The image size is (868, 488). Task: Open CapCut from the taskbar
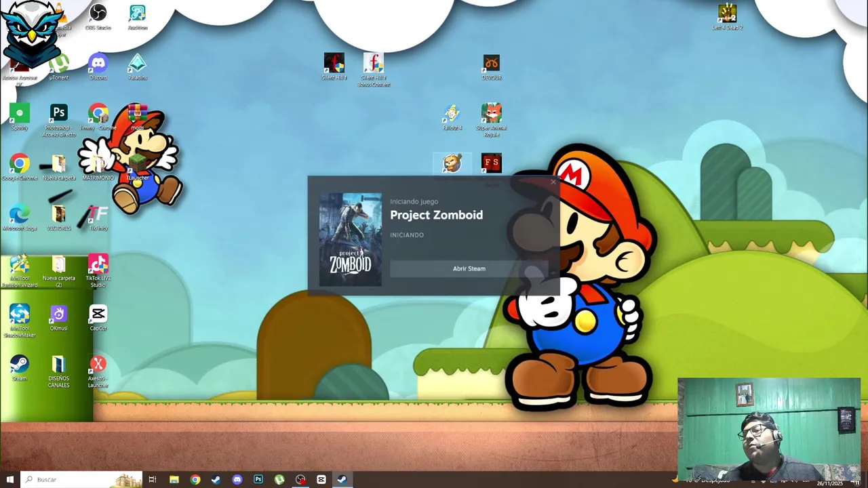point(321,479)
